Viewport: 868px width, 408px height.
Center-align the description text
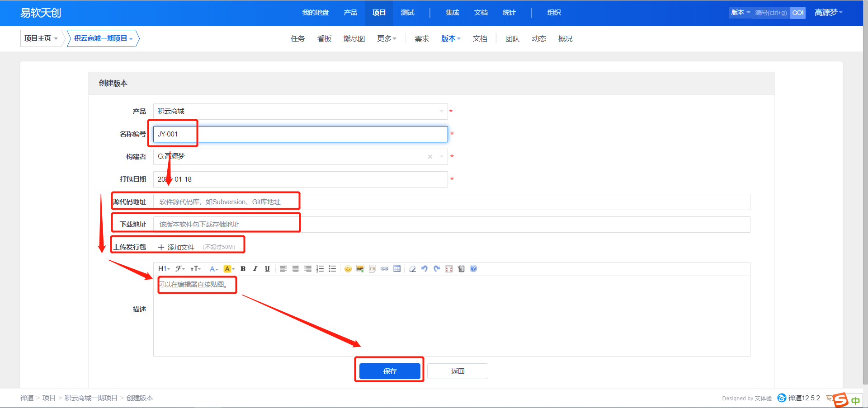coord(296,269)
